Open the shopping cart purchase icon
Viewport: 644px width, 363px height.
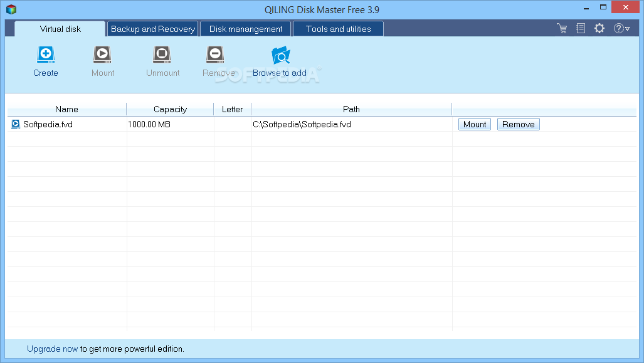pos(562,28)
